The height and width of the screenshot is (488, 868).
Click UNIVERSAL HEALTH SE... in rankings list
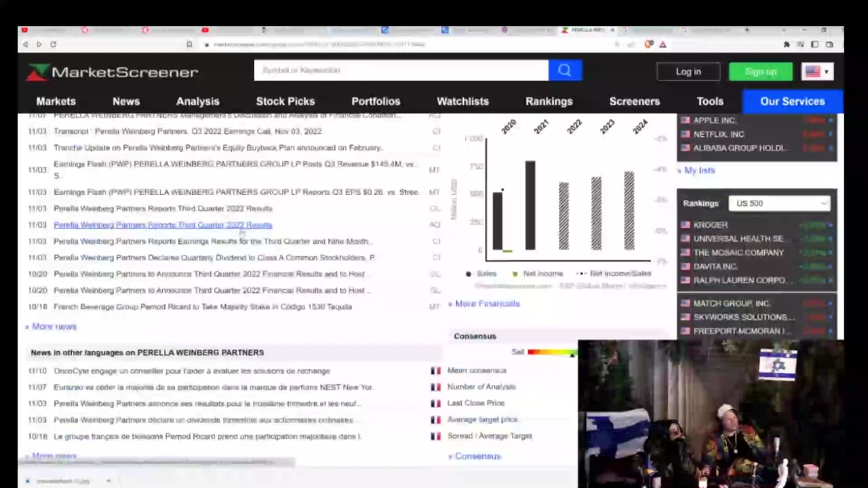pyautogui.click(x=738, y=239)
